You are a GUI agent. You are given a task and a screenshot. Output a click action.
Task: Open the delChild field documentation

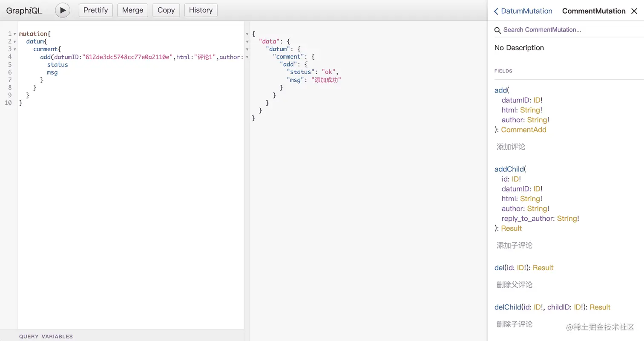click(x=508, y=307)
